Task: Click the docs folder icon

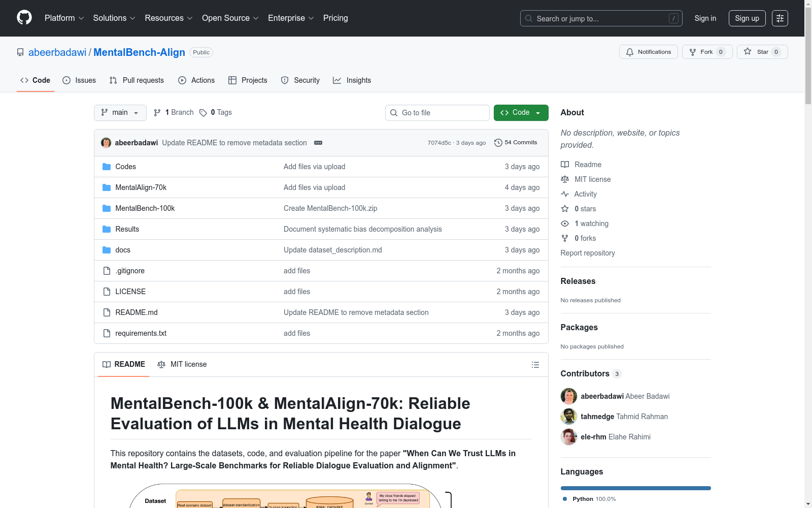Action: coord(107,250)
